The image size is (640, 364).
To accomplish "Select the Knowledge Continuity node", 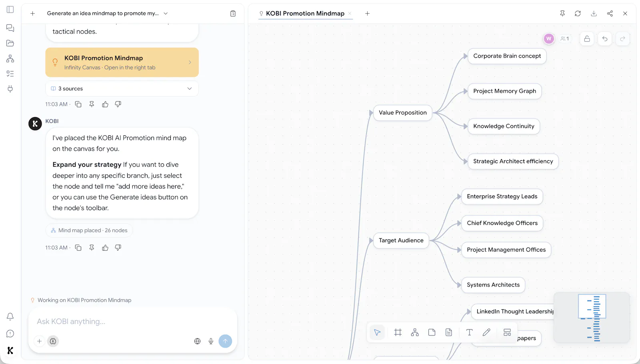I will point(504,126).
